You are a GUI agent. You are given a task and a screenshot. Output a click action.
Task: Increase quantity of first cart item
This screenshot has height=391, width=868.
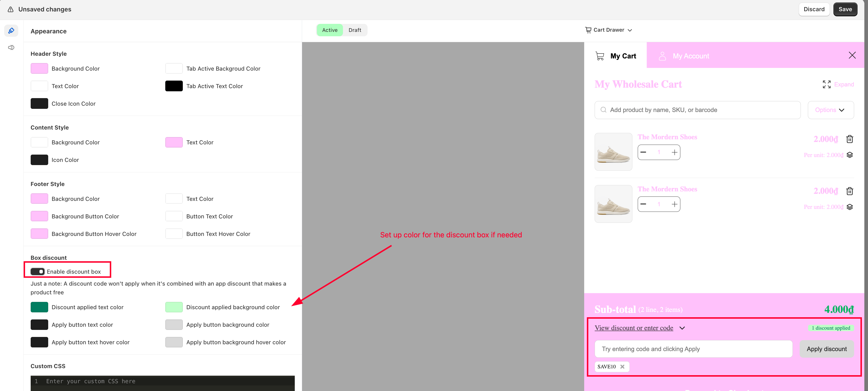coord(674,152)
